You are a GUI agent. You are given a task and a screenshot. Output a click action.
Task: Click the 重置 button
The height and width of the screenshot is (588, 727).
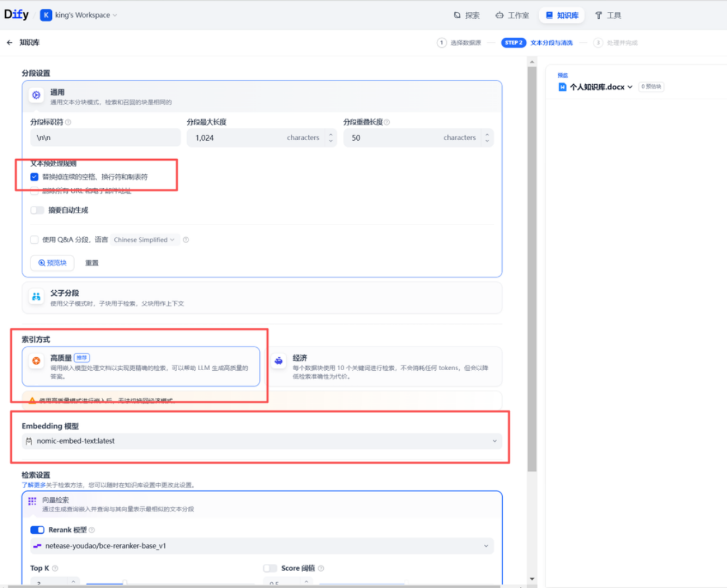coord(92,263)
